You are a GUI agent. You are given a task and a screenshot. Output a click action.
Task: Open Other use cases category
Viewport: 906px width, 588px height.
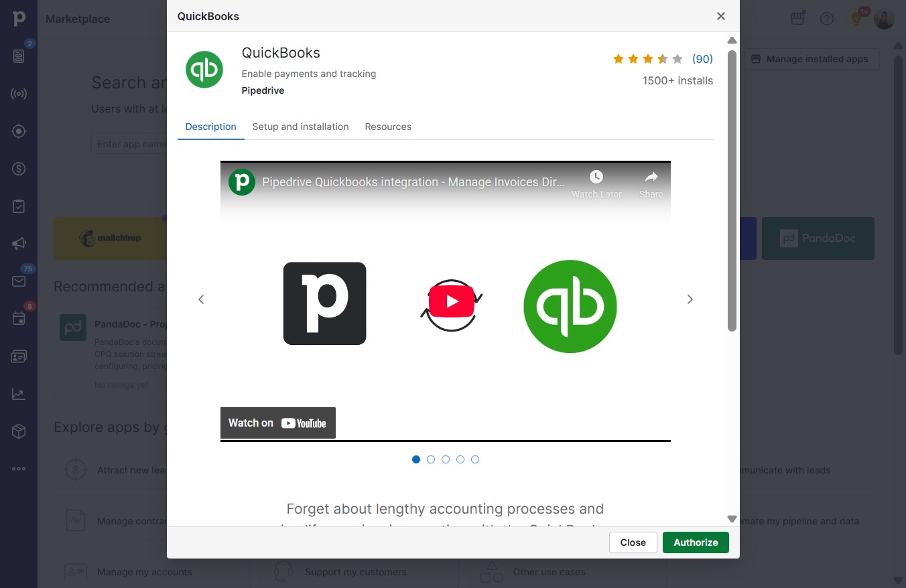point(567,572)
